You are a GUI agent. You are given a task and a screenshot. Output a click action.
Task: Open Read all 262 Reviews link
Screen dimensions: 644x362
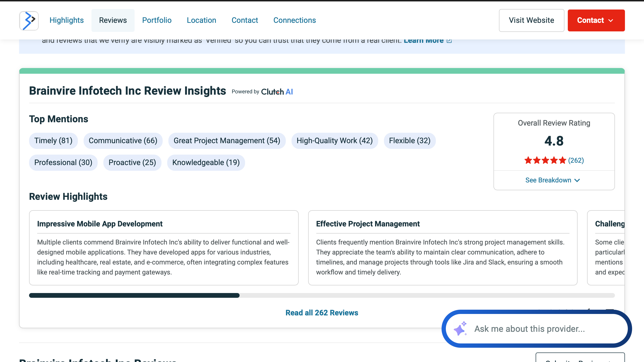pos(322,313)
